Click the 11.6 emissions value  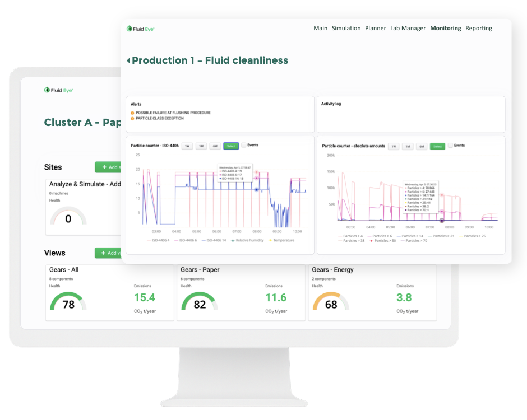pyautogui.click(x=276, y=297)
